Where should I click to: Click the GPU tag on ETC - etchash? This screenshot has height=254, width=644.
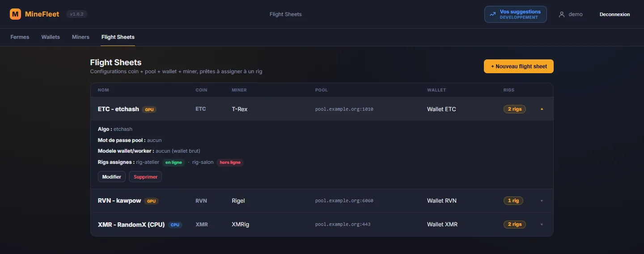(149, 109)
